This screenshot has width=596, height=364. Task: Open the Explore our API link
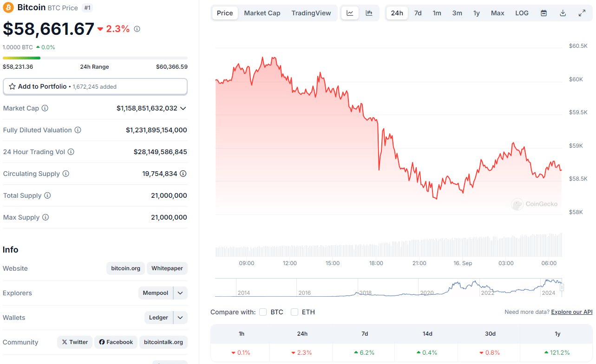pyautogui.click(x=572, y=312)
